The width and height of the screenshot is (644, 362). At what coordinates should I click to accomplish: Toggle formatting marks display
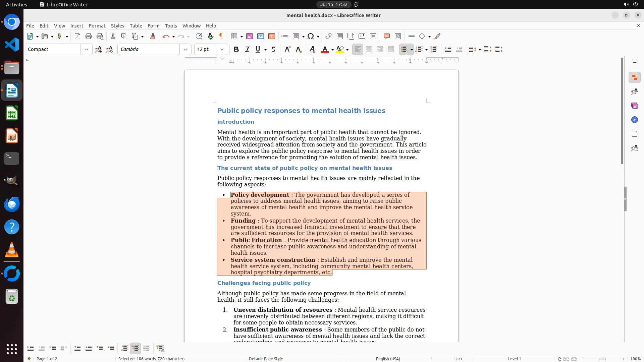tap(221, 37)
